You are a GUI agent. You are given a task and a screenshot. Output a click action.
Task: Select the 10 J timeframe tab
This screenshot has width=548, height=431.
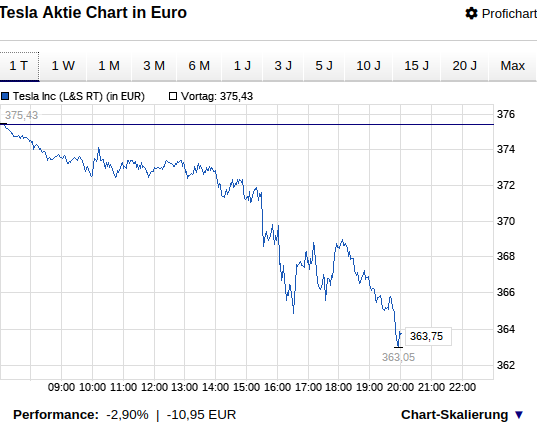coord(368,66)
